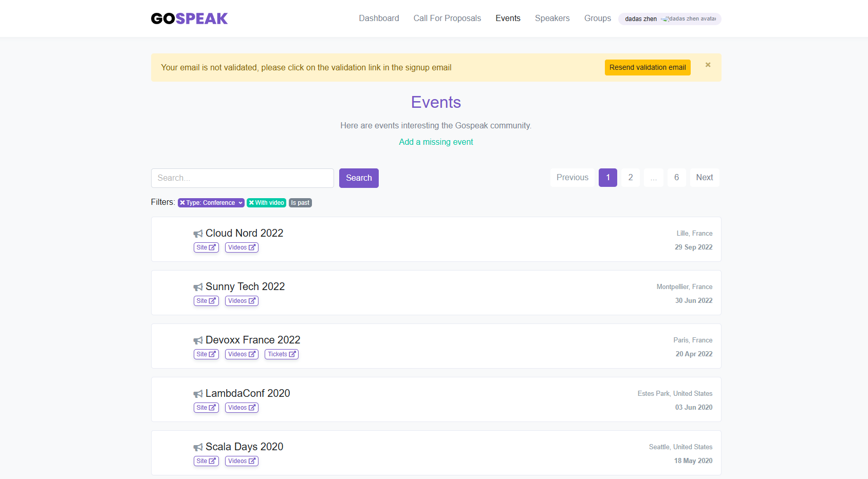Jump to pagination page 2
This screenshot has height=479, width=868.
(x=631, y=178)
